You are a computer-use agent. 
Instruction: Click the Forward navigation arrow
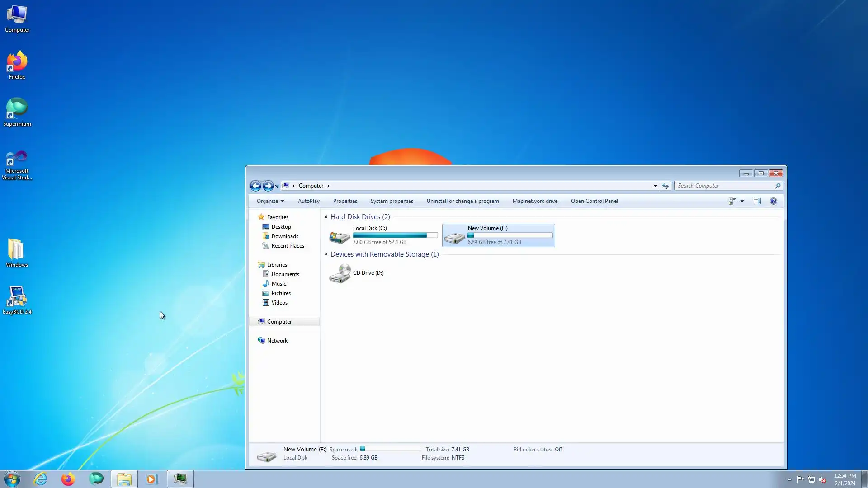click(268, 186)
